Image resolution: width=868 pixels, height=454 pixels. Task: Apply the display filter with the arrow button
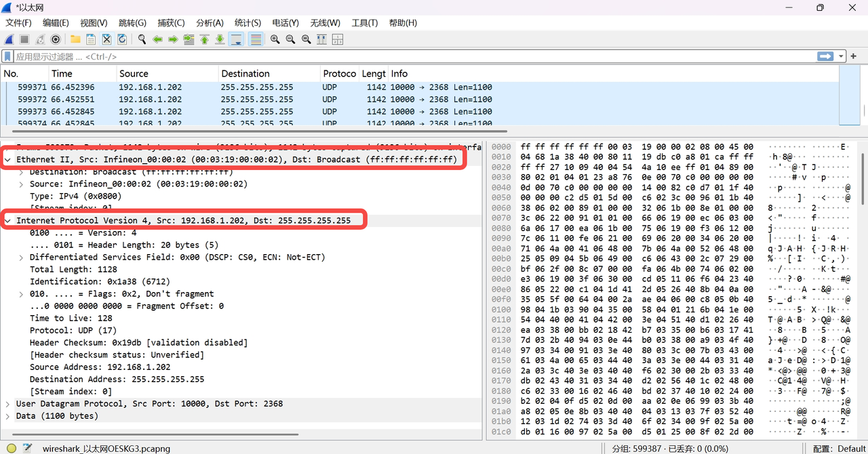[825, 56]
